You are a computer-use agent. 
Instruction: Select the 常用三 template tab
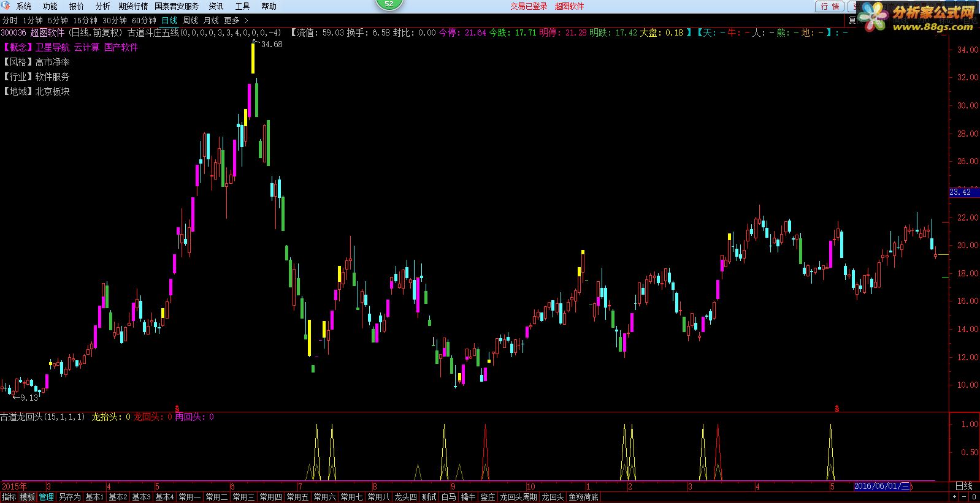243,497
